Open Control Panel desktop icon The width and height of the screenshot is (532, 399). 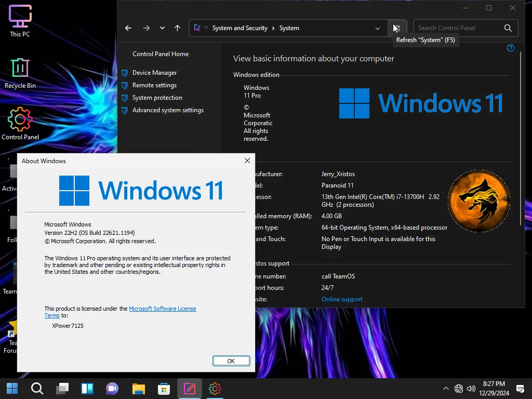[x=20, y=124]
